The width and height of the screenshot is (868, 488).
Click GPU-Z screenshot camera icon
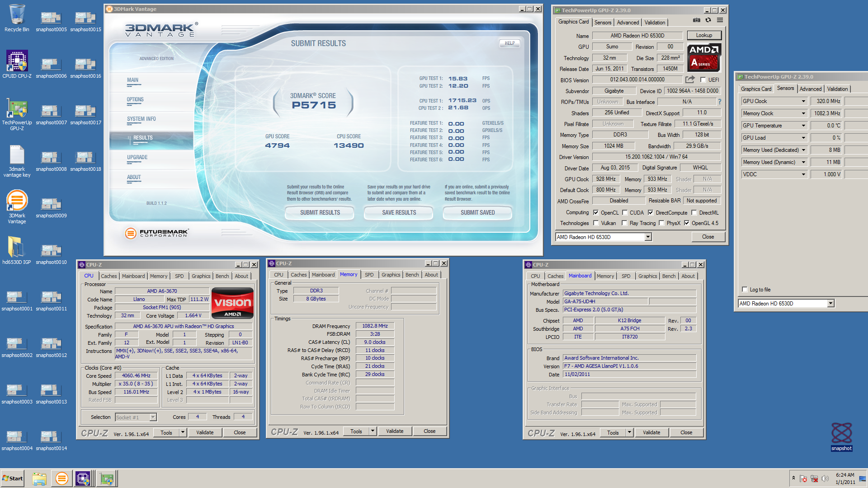697,20
